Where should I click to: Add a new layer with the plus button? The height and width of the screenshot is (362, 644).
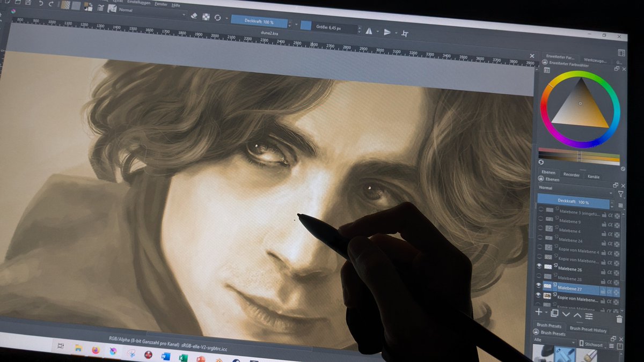539,313
